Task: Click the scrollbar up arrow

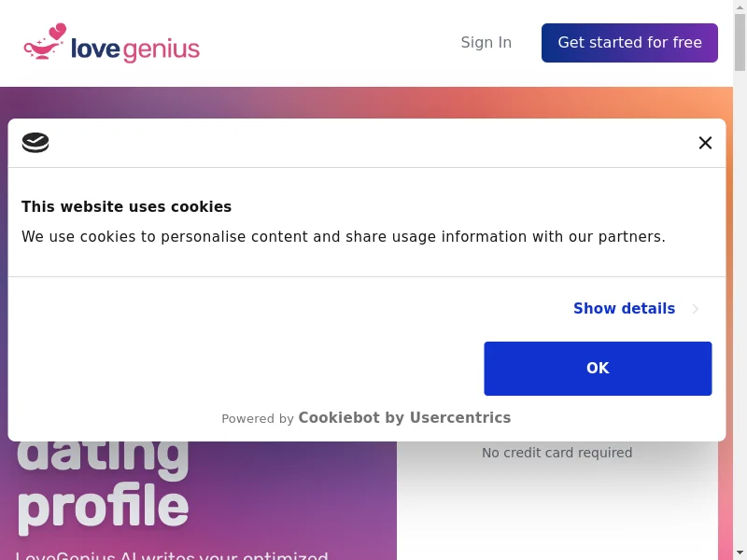Action: 740,7
